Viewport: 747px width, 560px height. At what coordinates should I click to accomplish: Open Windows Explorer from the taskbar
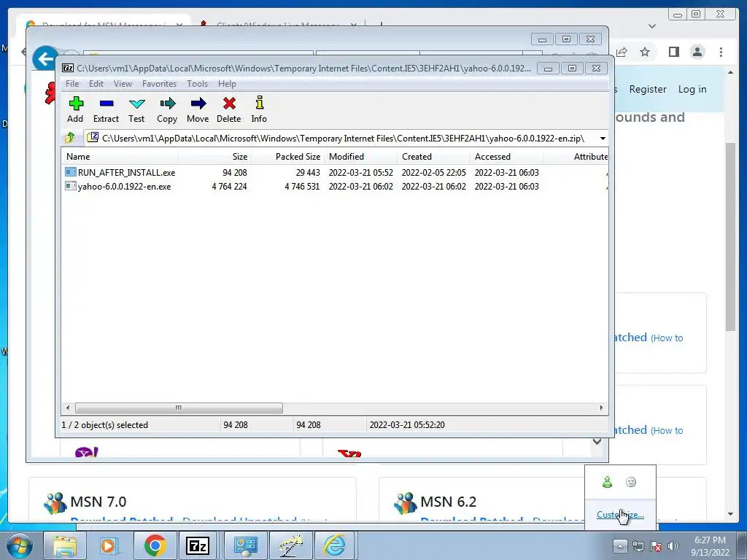tap(64, 546)
